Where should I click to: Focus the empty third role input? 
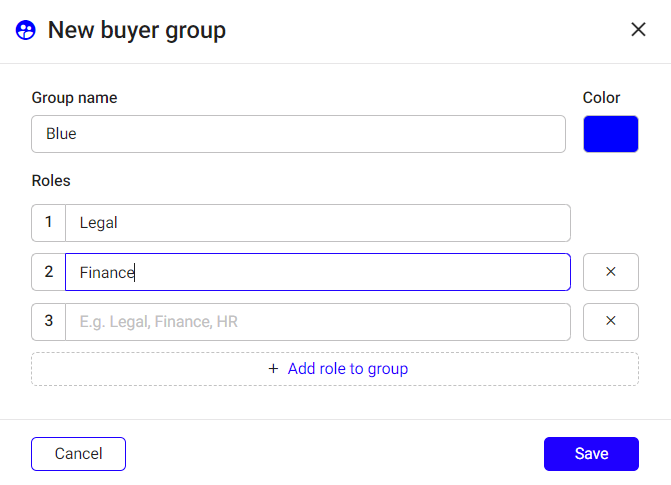click(318, 322)
